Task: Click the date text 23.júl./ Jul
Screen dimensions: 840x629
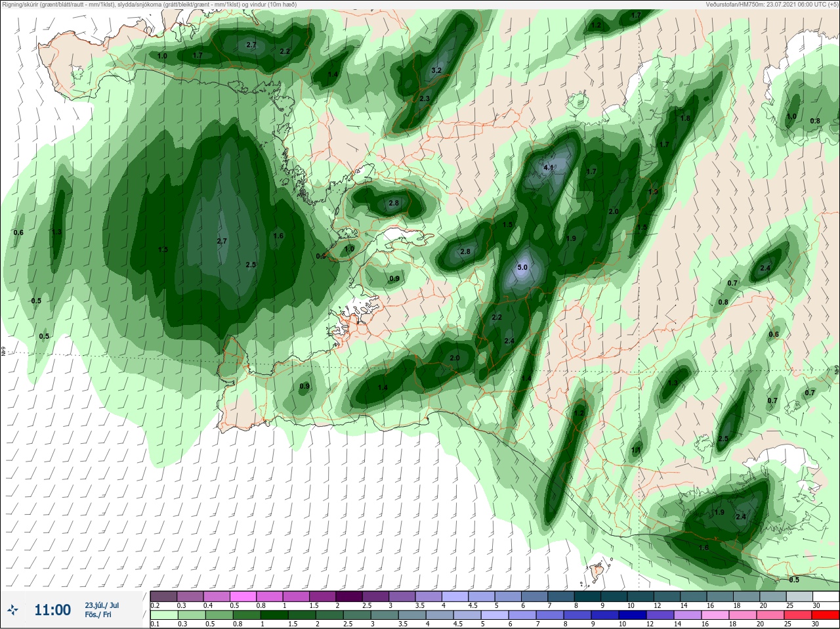Action: 102,605
